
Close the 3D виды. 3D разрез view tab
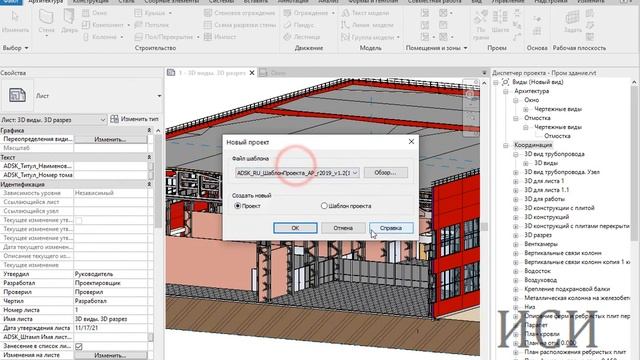pyautogui.click(x=252, y=73)
